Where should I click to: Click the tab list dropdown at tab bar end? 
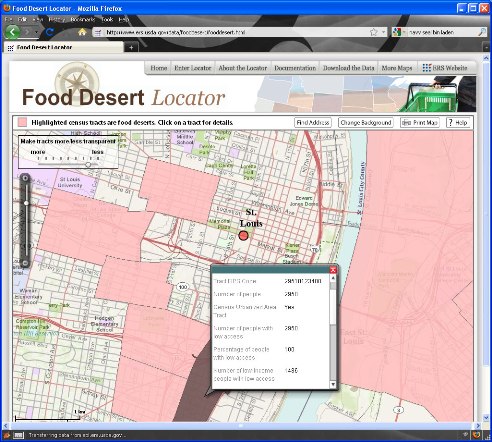point(486,47)
